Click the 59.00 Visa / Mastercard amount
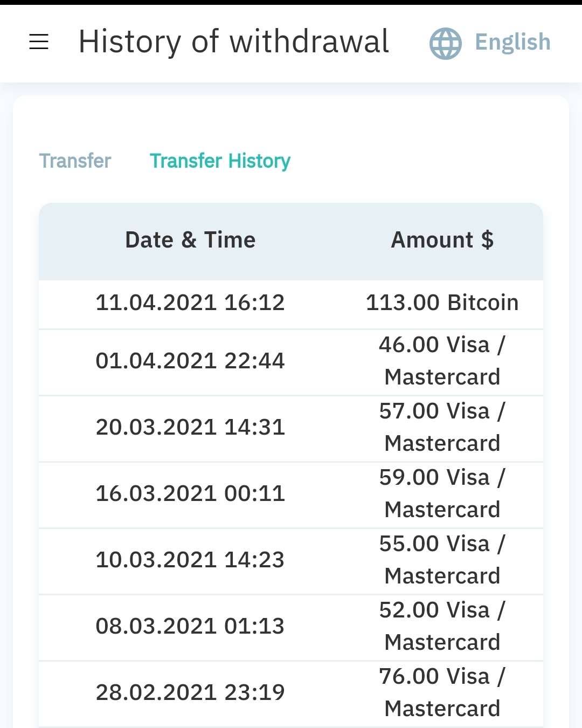Viewport: 582px width, 728px height. [x=442, y=493]
